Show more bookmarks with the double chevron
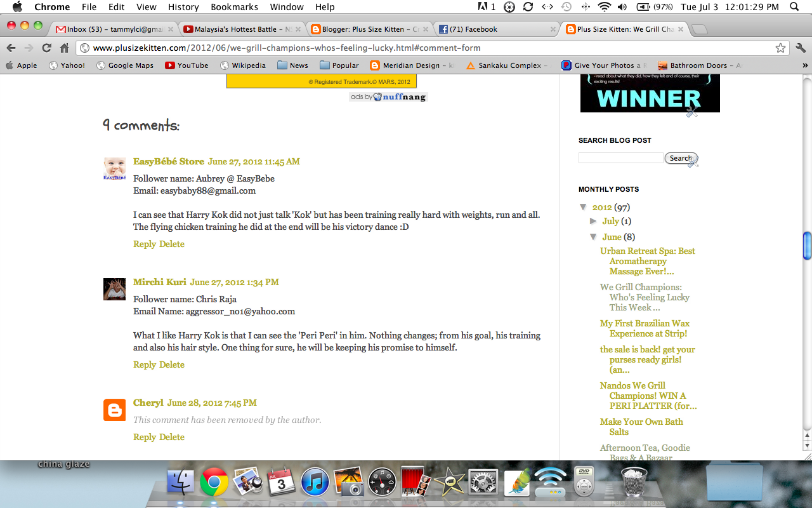Viewport: 812px width, 508px height. point(805,65)
